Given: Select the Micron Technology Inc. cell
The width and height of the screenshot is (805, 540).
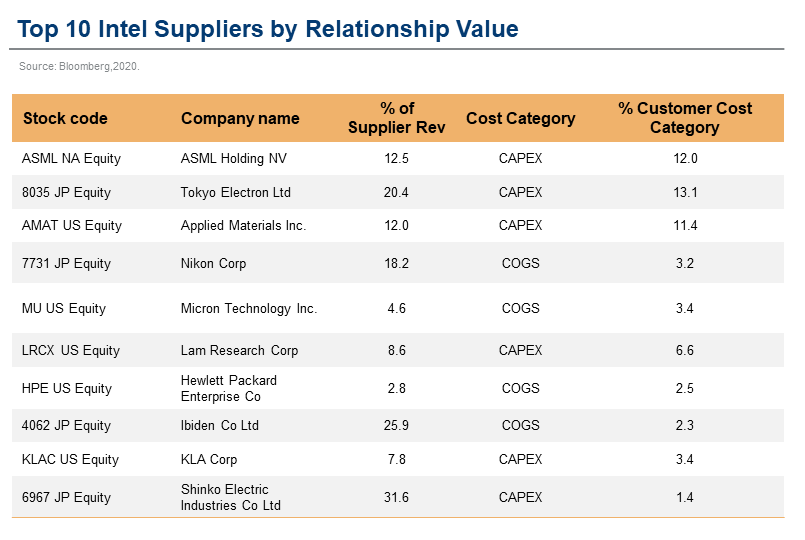Looking at the screenshot, I should click(x=249, y=308).
